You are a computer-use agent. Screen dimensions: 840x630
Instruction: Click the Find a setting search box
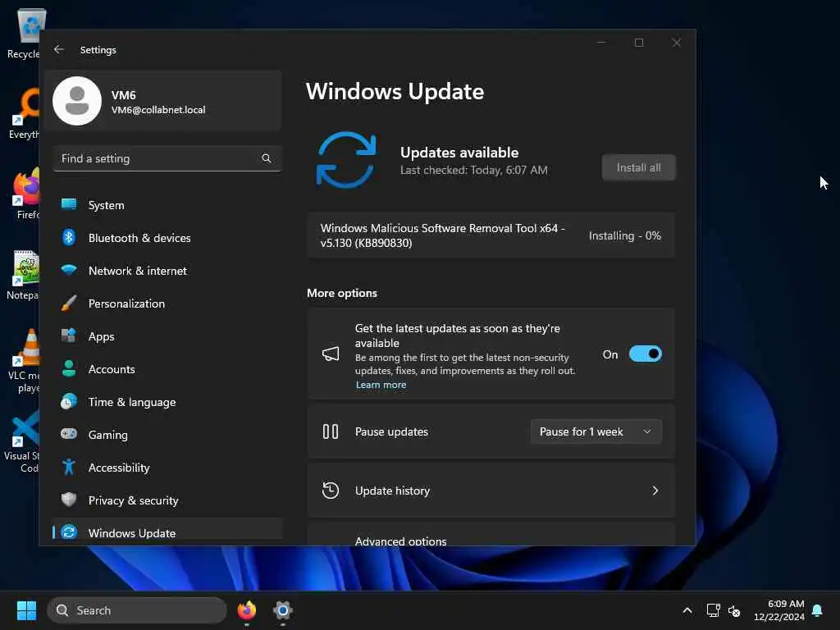tap(167, 158)
